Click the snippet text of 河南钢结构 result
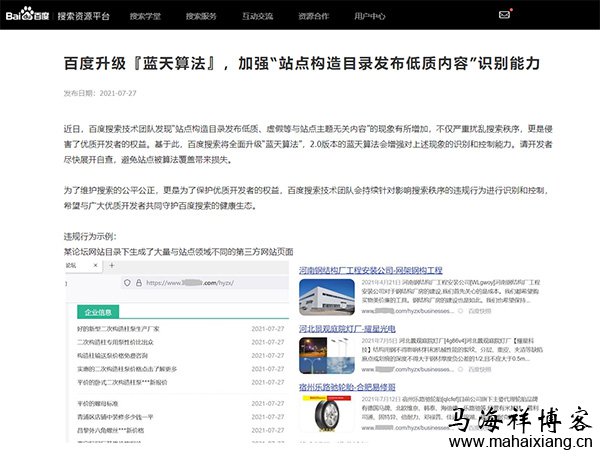Viewport: 600px width, 459px height. (451, 291)
